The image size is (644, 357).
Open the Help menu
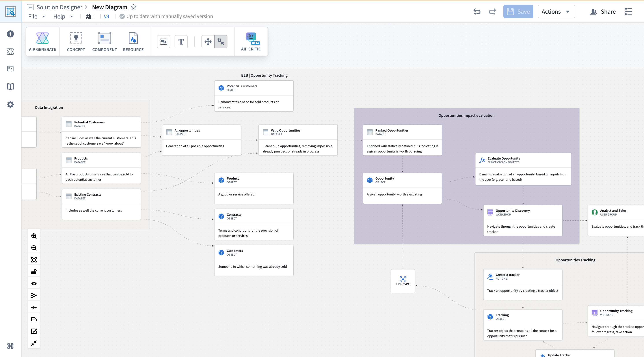click(63, 17)
